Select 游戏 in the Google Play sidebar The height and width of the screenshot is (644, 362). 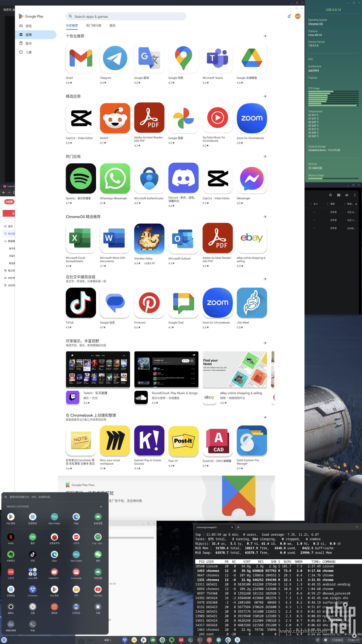[x=35, y=26]
